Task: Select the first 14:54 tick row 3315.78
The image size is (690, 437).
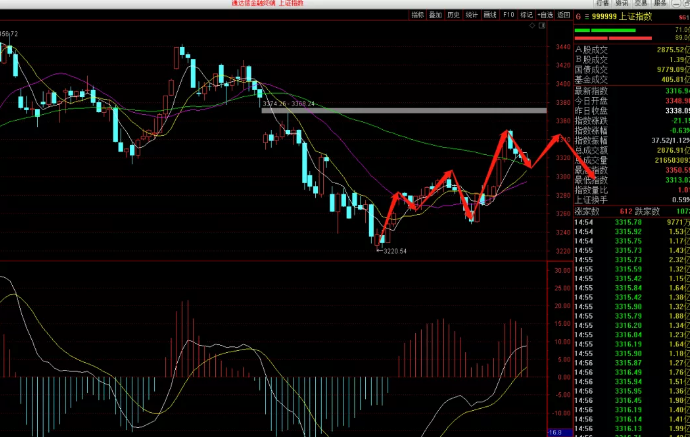Action: [x=632, y=222]
